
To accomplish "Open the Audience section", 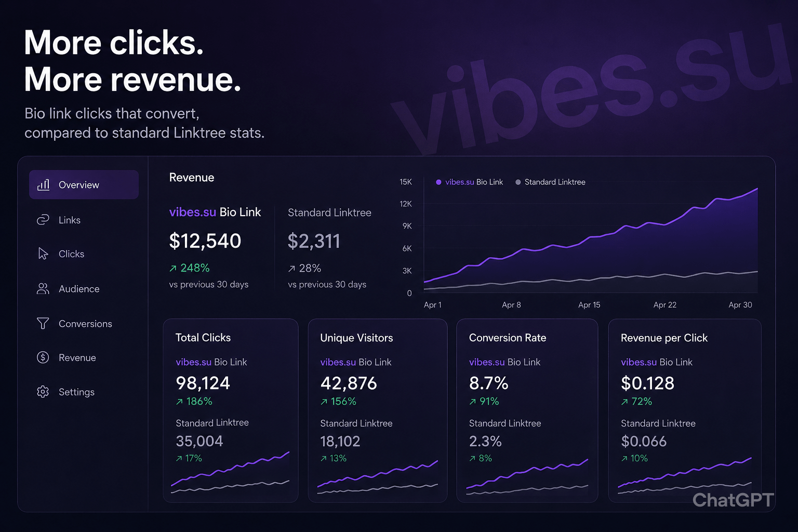I will pyautogui.click(x=84, y=289).
